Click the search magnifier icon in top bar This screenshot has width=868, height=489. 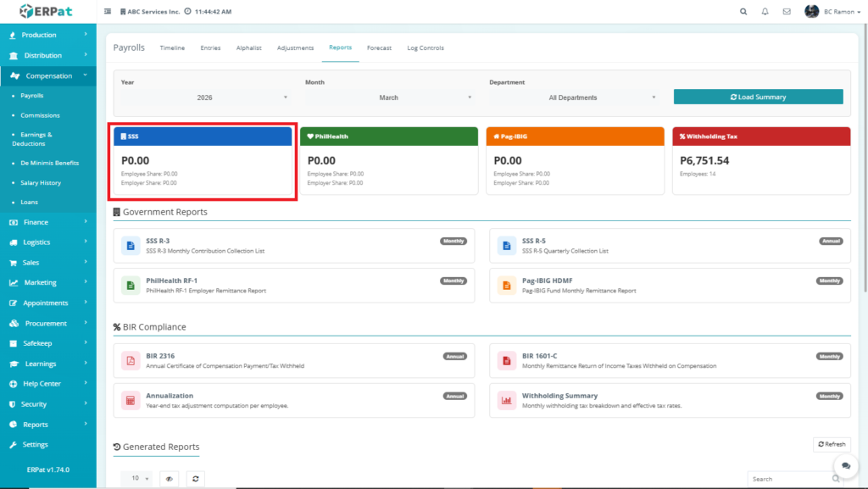[x=743, y=12]
